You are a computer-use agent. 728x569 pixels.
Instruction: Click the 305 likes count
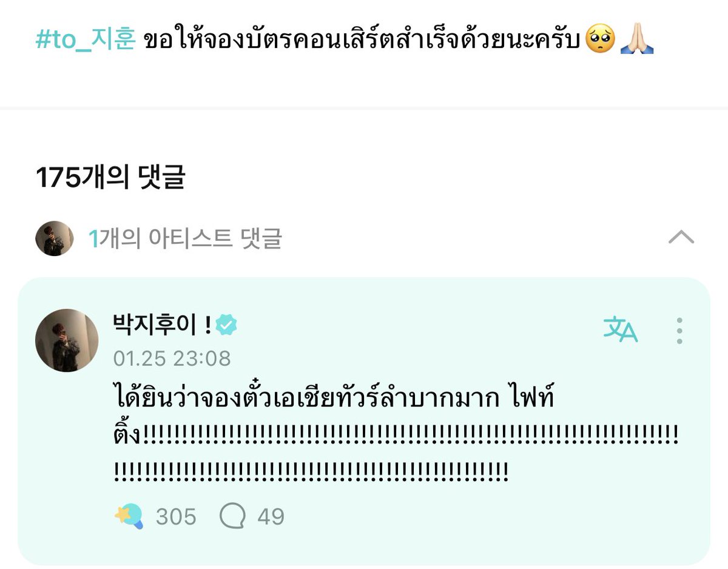[x=176, y=517]
